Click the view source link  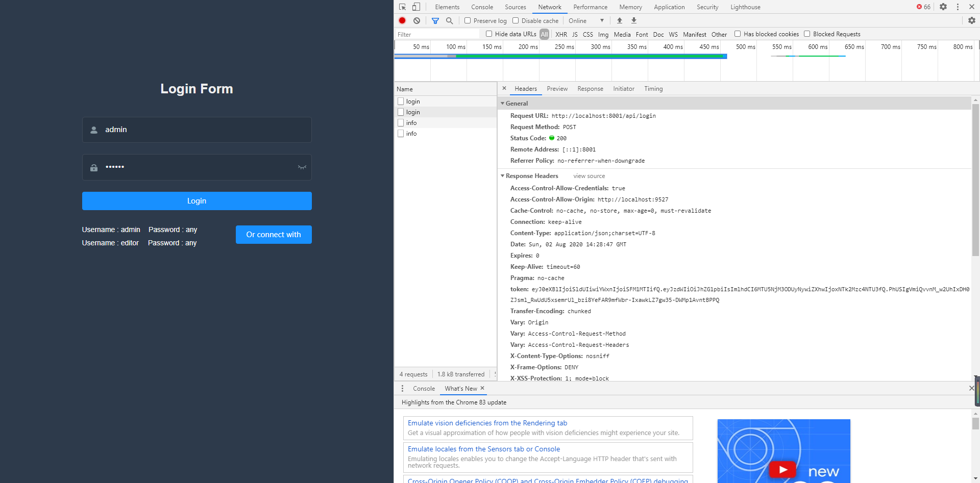tap(589, 175)
